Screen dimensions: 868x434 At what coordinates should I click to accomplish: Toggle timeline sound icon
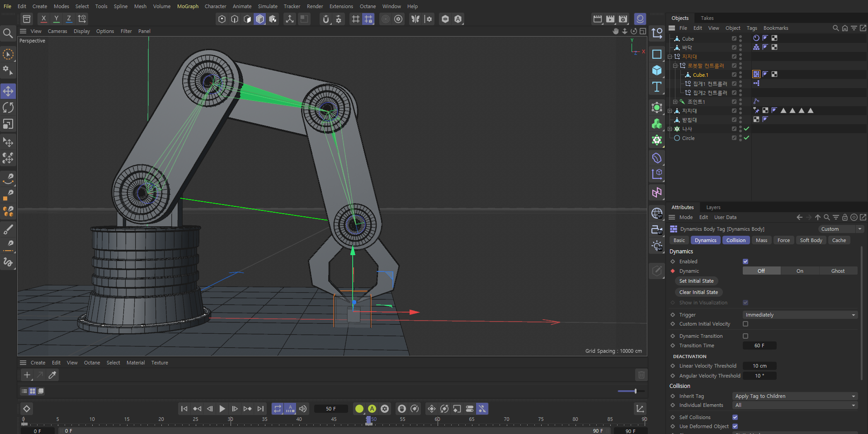tap(303, 409)
